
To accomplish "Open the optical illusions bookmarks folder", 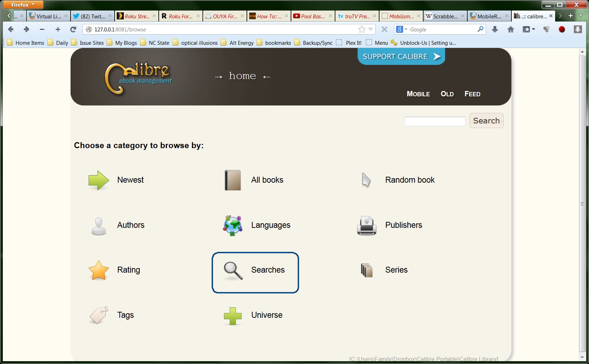I will pos(195,43).
